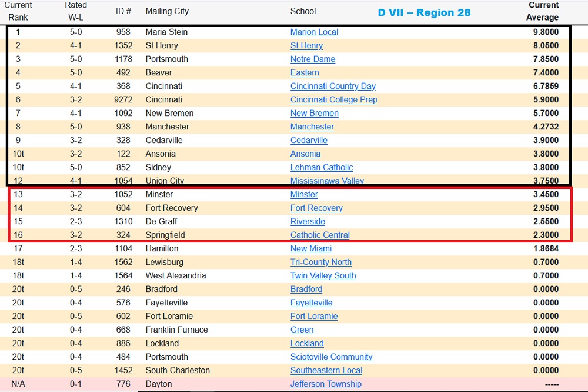This screenshot has width=588, height=392.
Task: Click the St Henry school link
Action: 306,46
